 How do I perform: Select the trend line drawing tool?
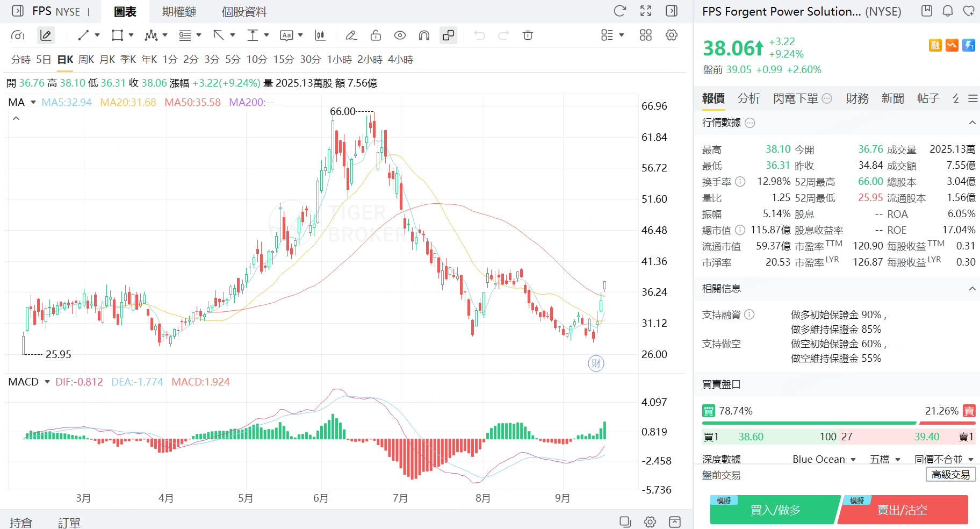tap(83, 35)
